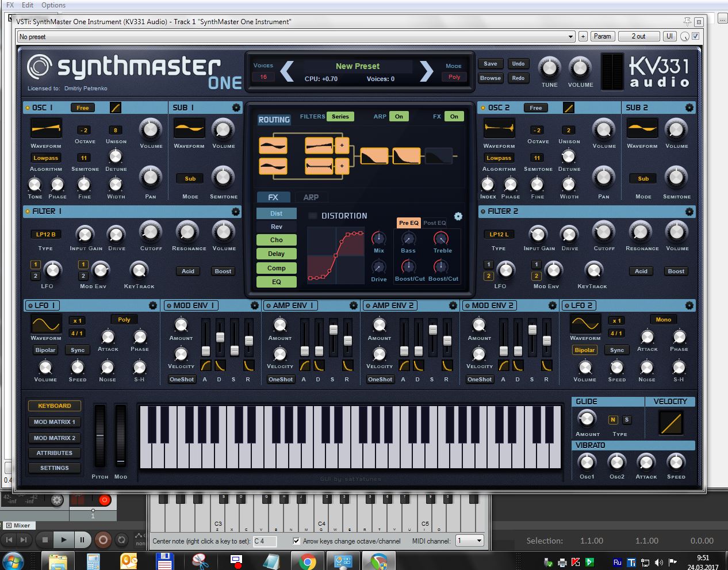This screenshot has height=570, width=728.
Task: Select LFO 1 sine waveform display
Action: click(x=46, y=324)
